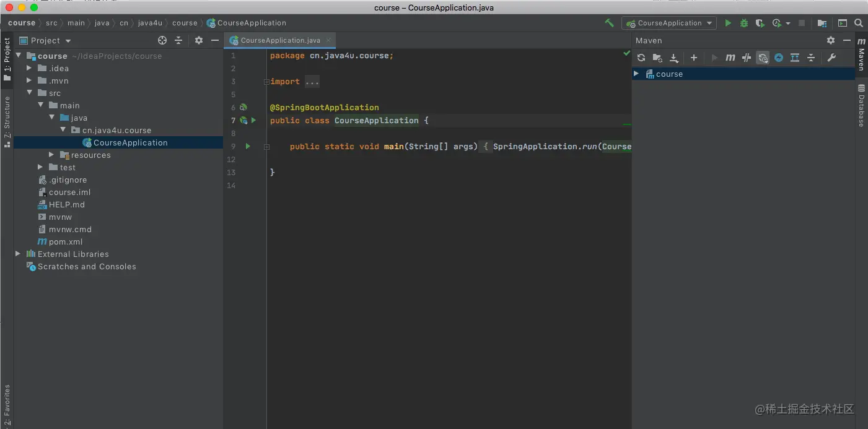The height and width of the screenshot is (429, 868).
Task: Expand the .mvn folder
Action: coord(29,80)
